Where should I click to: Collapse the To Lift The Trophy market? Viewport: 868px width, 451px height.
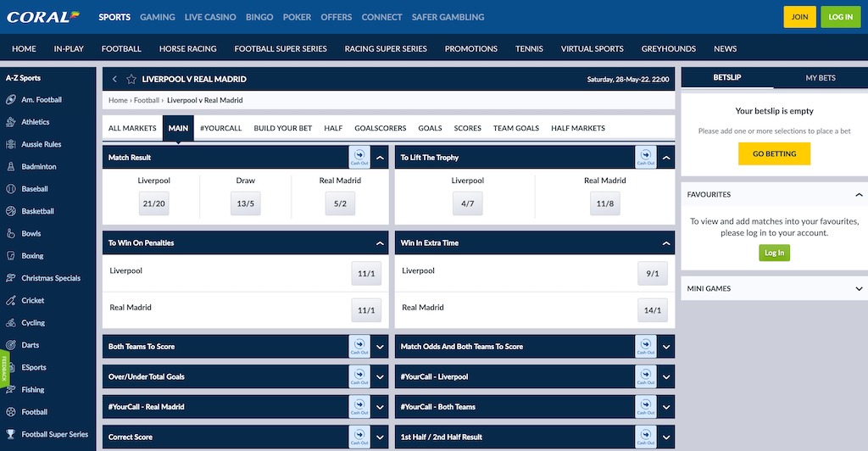[x=666, y=158]
